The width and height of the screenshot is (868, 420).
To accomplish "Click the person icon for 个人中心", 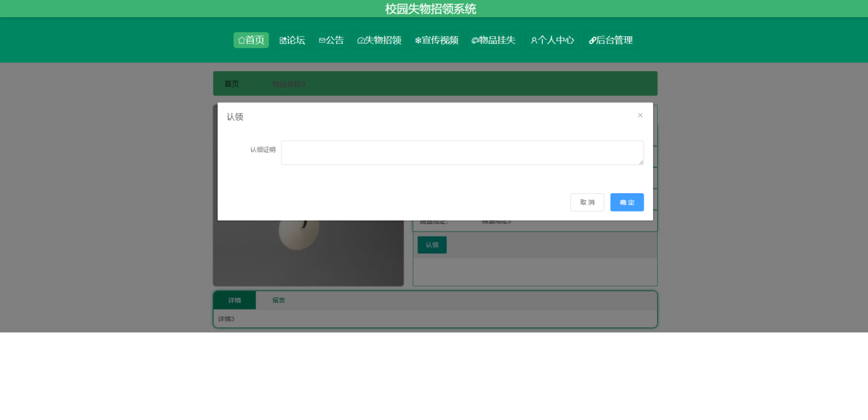I will click(534, 40).
